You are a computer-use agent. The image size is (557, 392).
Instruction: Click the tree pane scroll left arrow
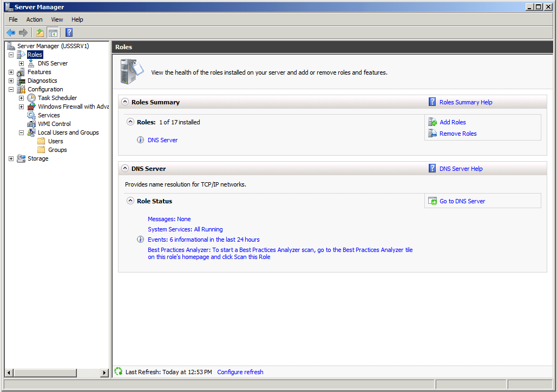pyautogui.click(x=9, y=373)
